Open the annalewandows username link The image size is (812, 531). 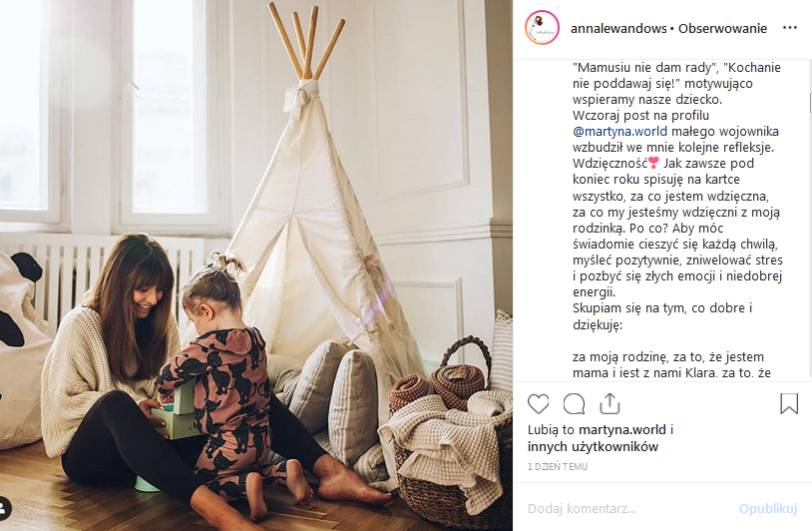(x=618, y=29)
